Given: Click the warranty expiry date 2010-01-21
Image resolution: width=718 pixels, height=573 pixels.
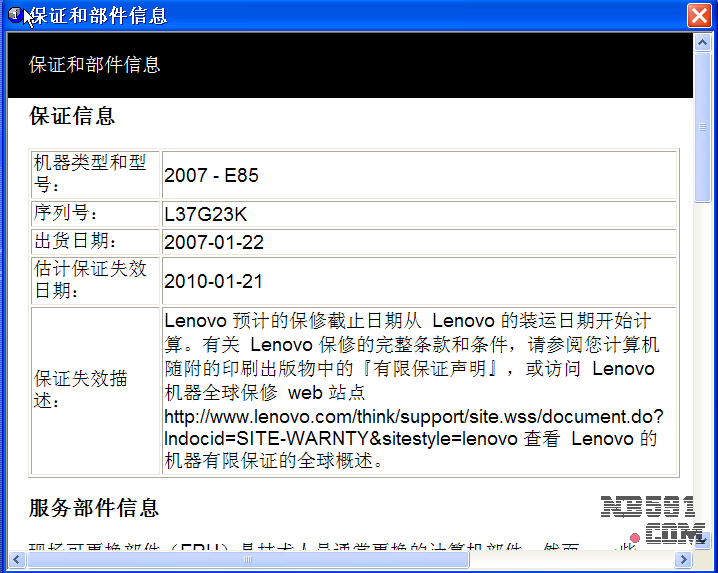Looking at the screenshot, I should click(x=213, y=282).
